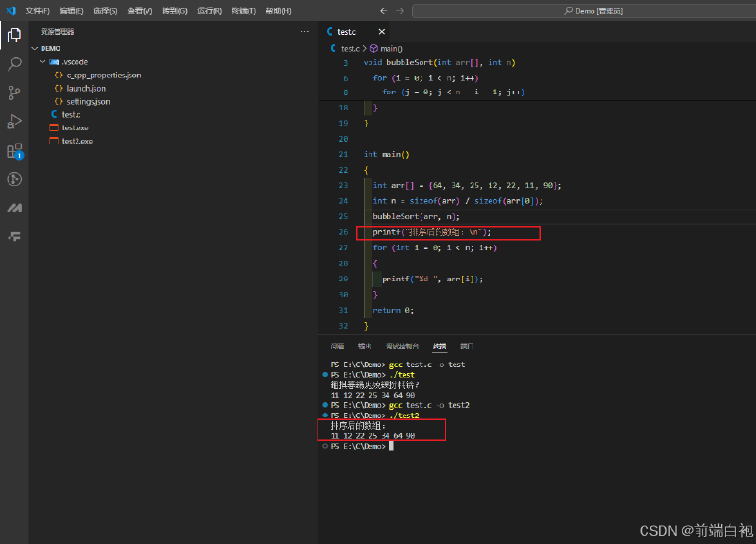The image size is (756, 544).
Task: Open the 帮助(H) menu
Action: (278, 10)
